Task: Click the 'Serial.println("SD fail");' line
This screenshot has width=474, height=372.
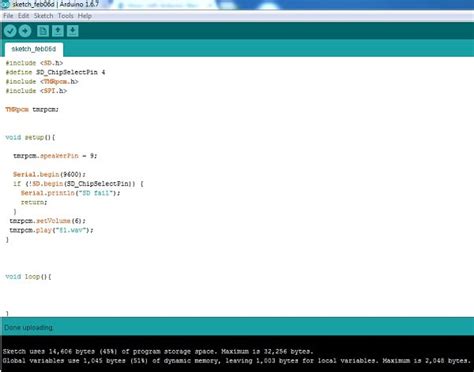Action: tap(70, 193)
